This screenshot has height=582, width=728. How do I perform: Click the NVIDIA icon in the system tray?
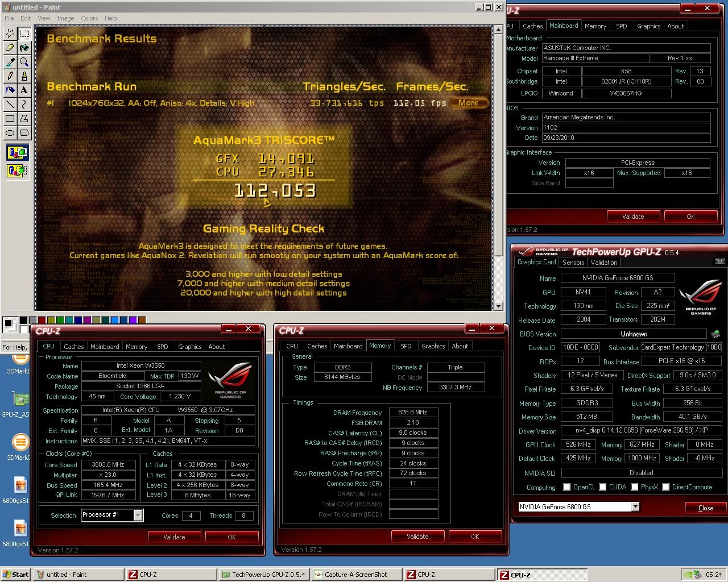click(688, 575)
